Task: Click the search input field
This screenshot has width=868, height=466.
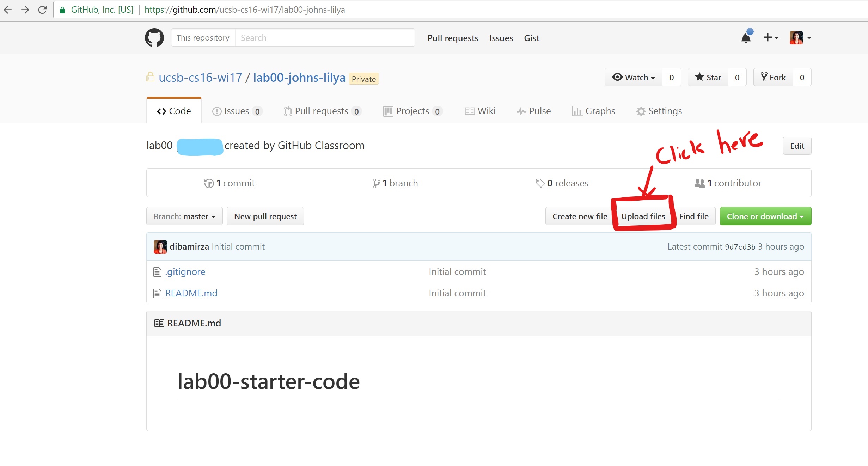Action: click(x=325, y=38)
